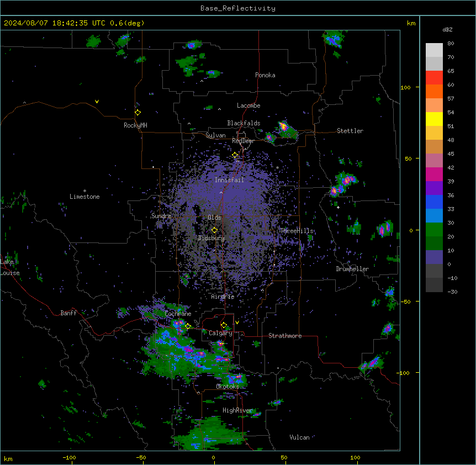The height and width of the screenshot is (465, 476).
Task: Click the Sundre city label
Action: coord(161,216)
